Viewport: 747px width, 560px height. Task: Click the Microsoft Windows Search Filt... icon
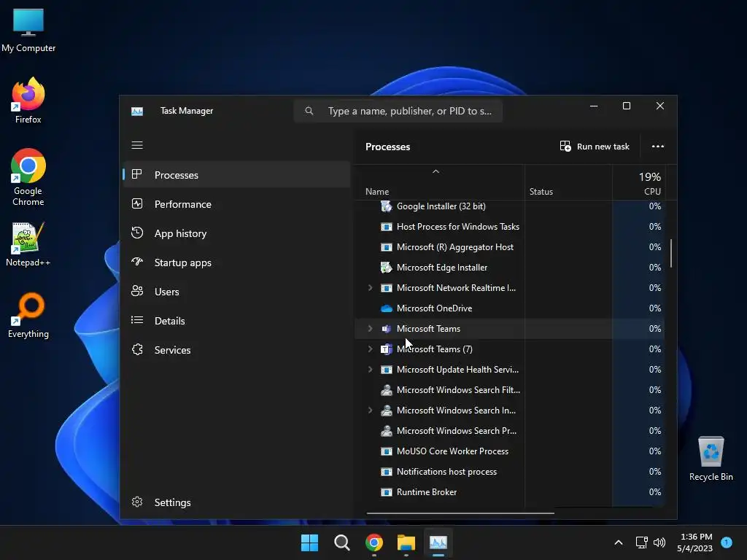(x=386, y=390)
